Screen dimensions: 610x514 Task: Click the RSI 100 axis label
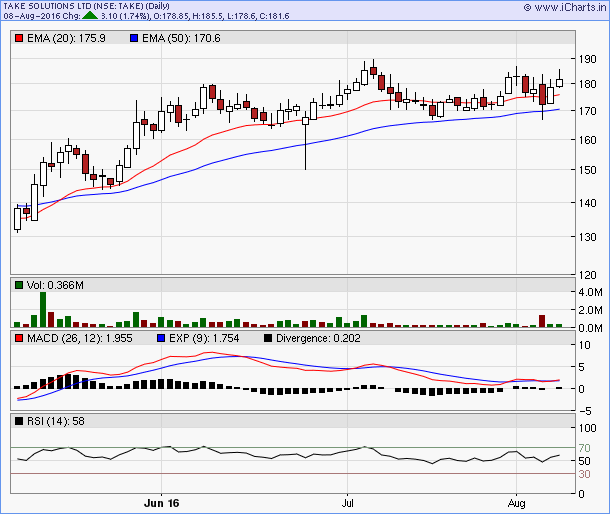pyautogui.click(x=587, y=428)
